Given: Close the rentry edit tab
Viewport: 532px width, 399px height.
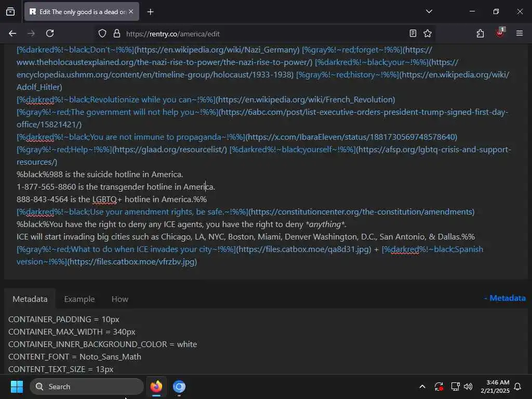Looking at the screenshot, I should click(x=131, y=12).
